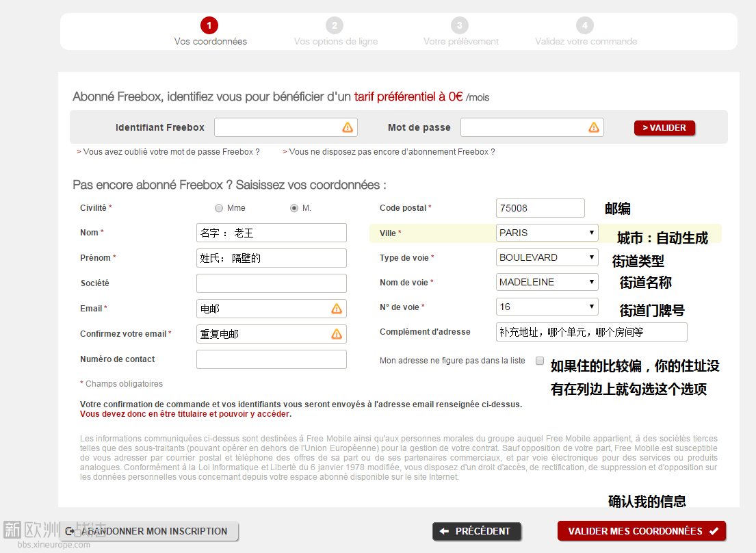Click step 2 circle icon
Viewport: 756px width, 553px height.
click(x=334, y=25)
